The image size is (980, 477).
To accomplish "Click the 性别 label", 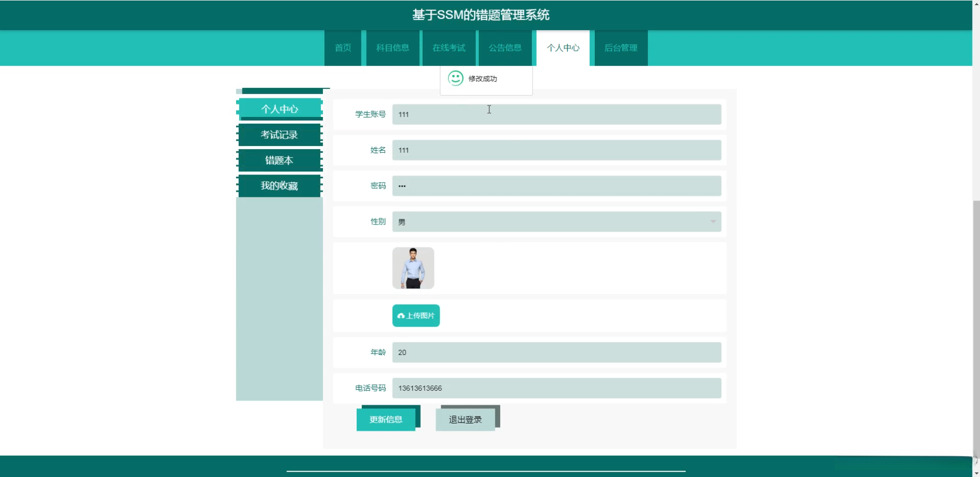I will 378,222.
